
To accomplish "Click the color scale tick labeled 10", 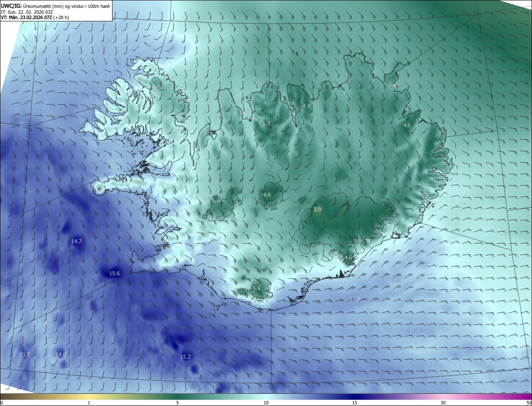I will (x=266, y=403).
